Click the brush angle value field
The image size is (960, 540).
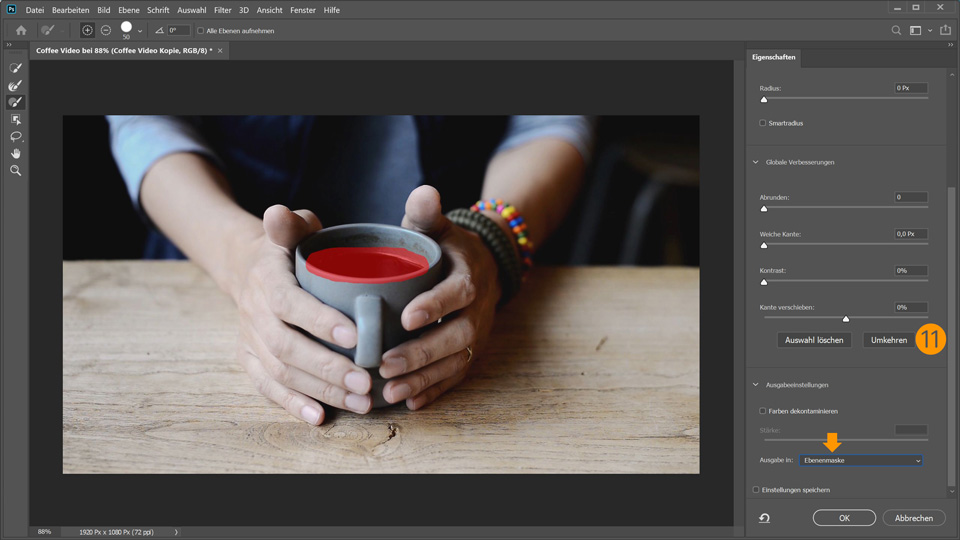(178, 30)
